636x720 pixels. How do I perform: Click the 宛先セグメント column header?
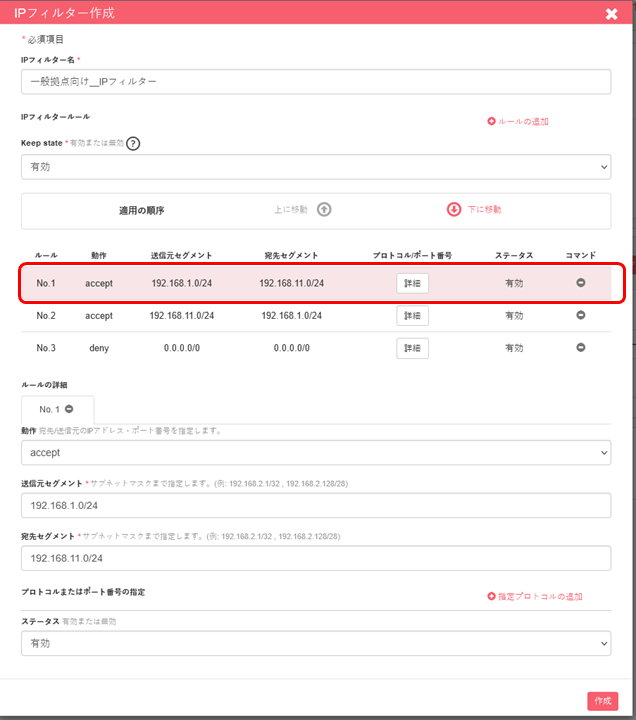(x=291, y=255)
